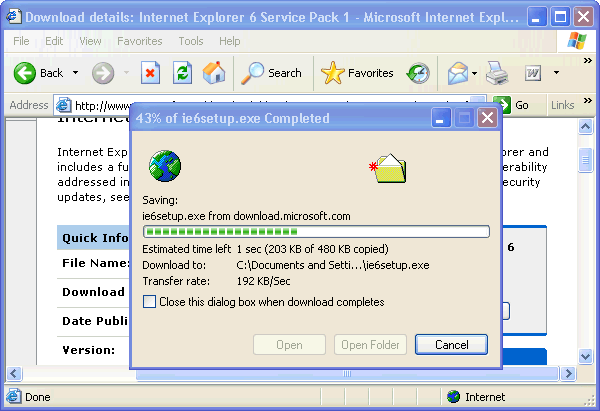Click the Search magnifier toolbar button

coord(271,73)
